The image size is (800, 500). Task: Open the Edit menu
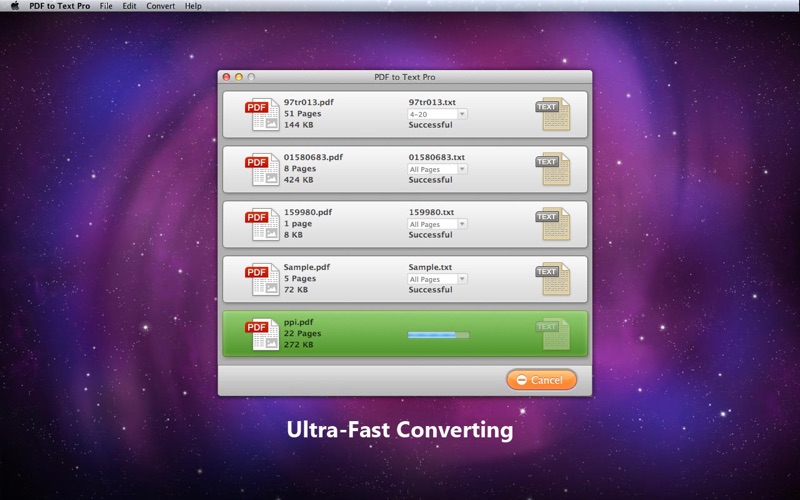[129, 6]
